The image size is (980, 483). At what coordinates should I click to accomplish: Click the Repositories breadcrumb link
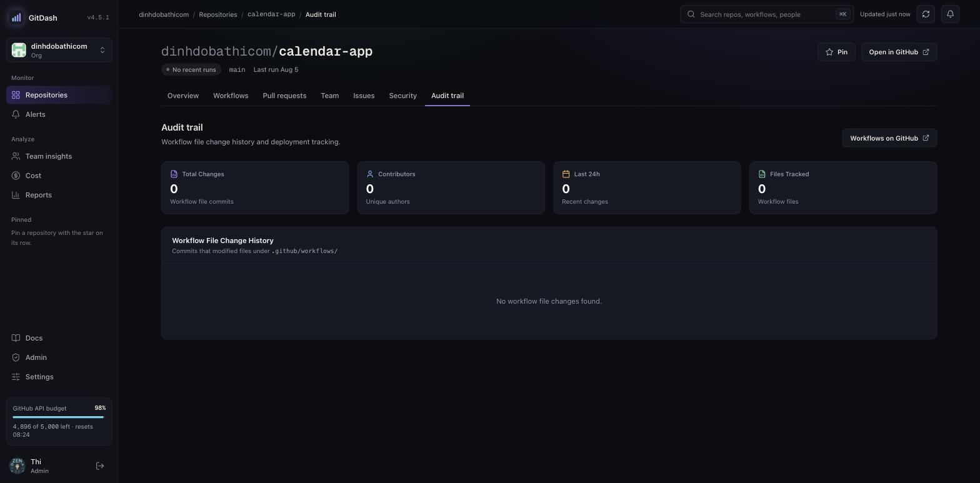pos(218,14)
